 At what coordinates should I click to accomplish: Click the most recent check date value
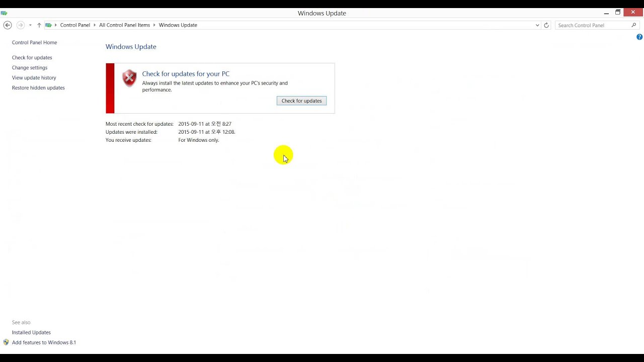coord(205,124)
